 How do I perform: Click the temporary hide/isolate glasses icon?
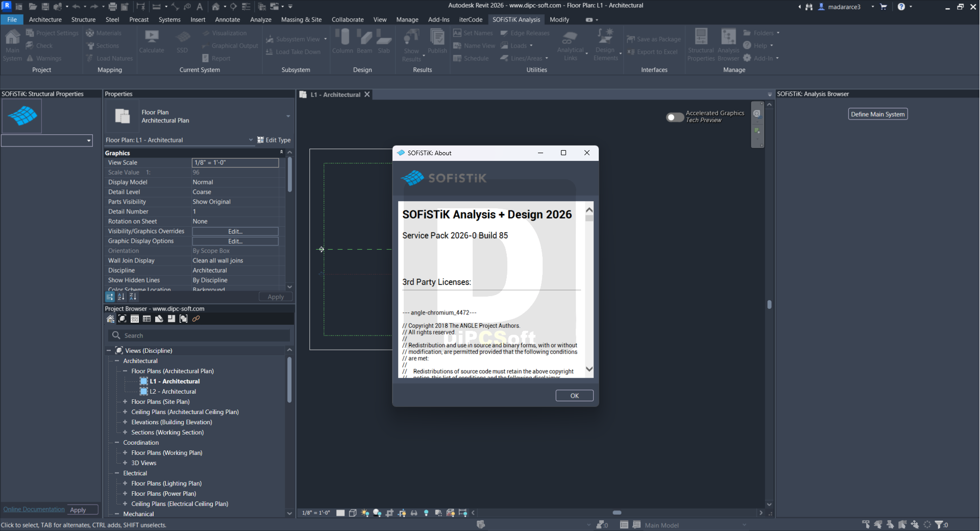(414, 513)
